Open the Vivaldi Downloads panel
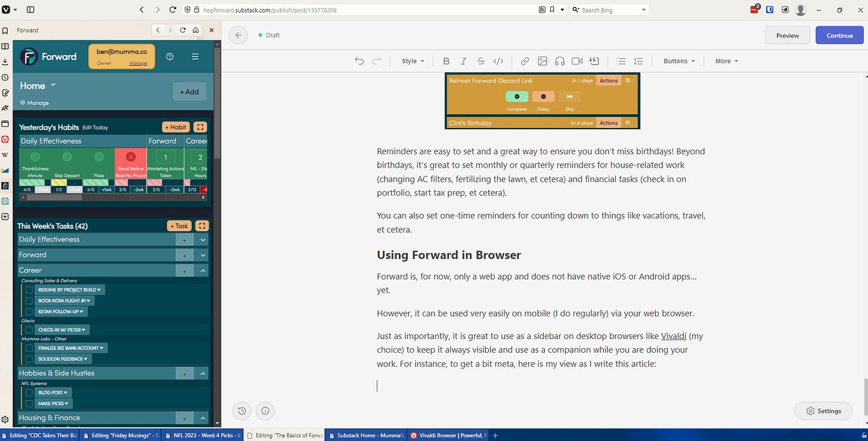Screen dimensions: 868x441 coord(5,61)
